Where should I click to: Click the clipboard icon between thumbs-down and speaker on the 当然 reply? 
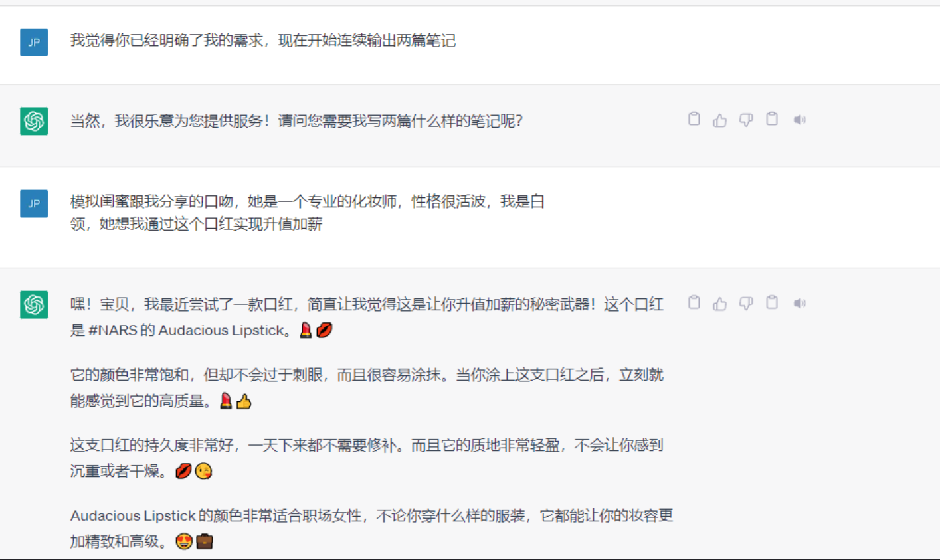pyautogui.click(x=772, y=119)
